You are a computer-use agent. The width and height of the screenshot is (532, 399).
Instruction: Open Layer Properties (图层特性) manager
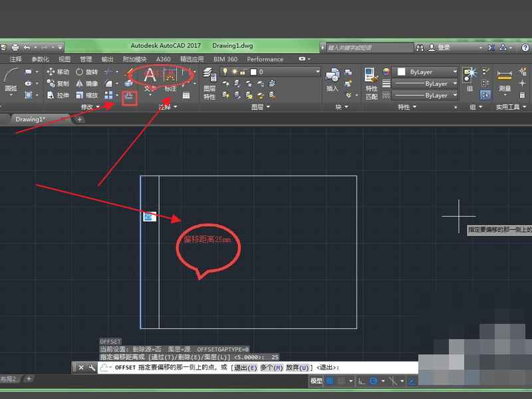pos(209,83)
